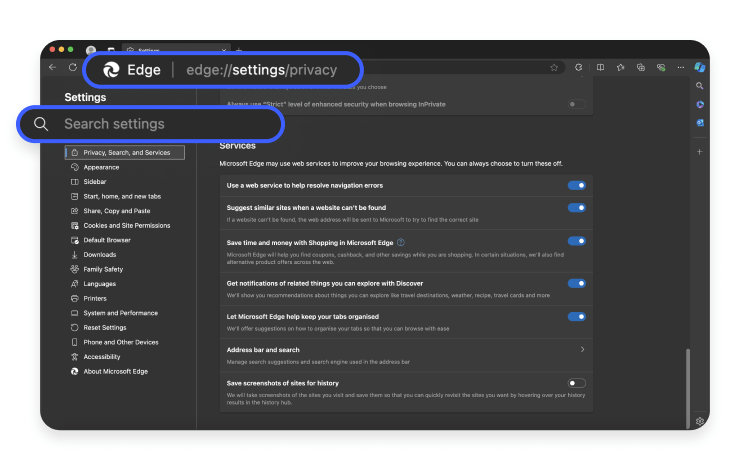
Task: Open Appearance settings
Action: (101, 167)
